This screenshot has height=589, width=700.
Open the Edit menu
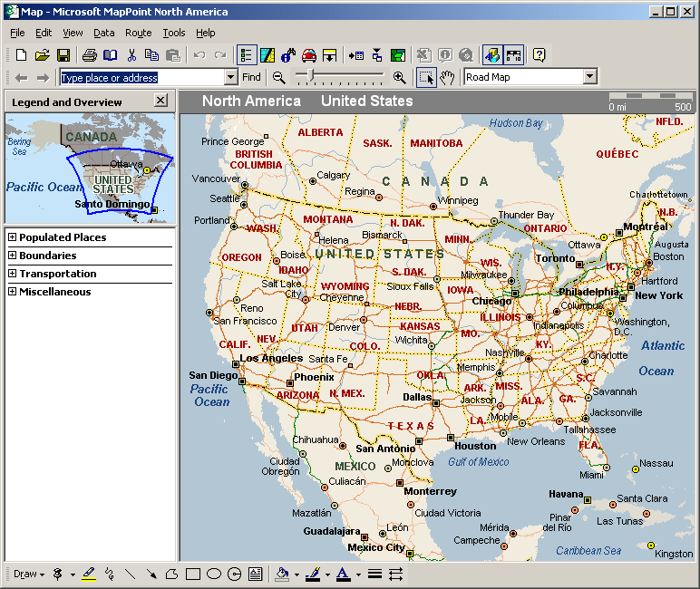tap(44, 33)
